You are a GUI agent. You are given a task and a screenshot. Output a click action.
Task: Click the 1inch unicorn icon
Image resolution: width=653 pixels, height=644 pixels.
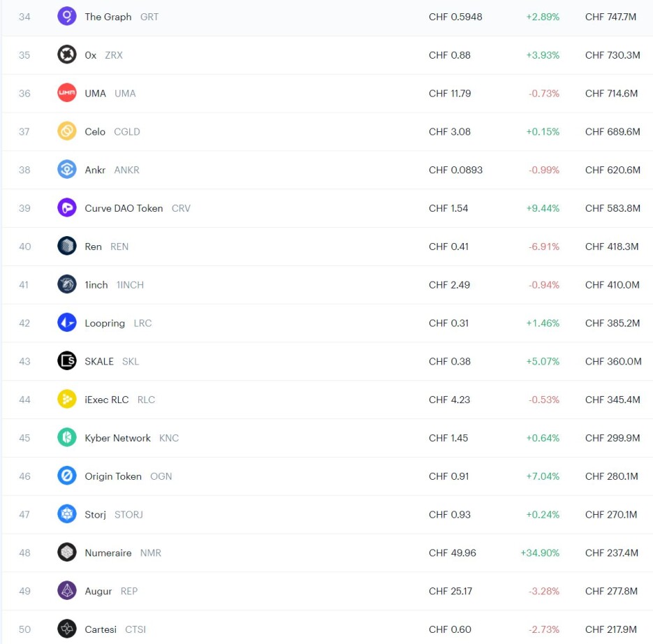click(66, 284)
